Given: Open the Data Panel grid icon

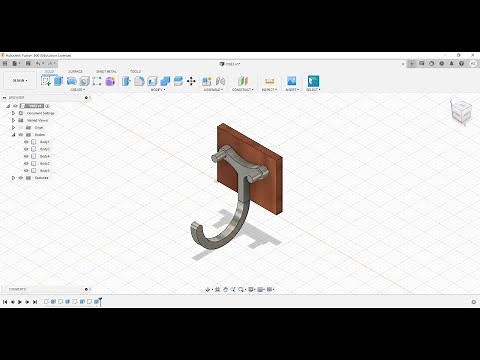Looking at the screenshot, I should [5, 63].
